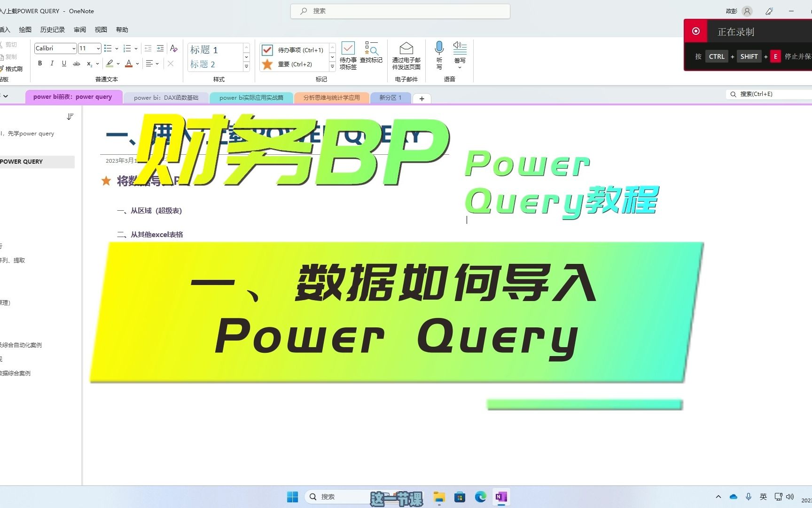Click 格式刷 format painter

click(x=12, y=69)
